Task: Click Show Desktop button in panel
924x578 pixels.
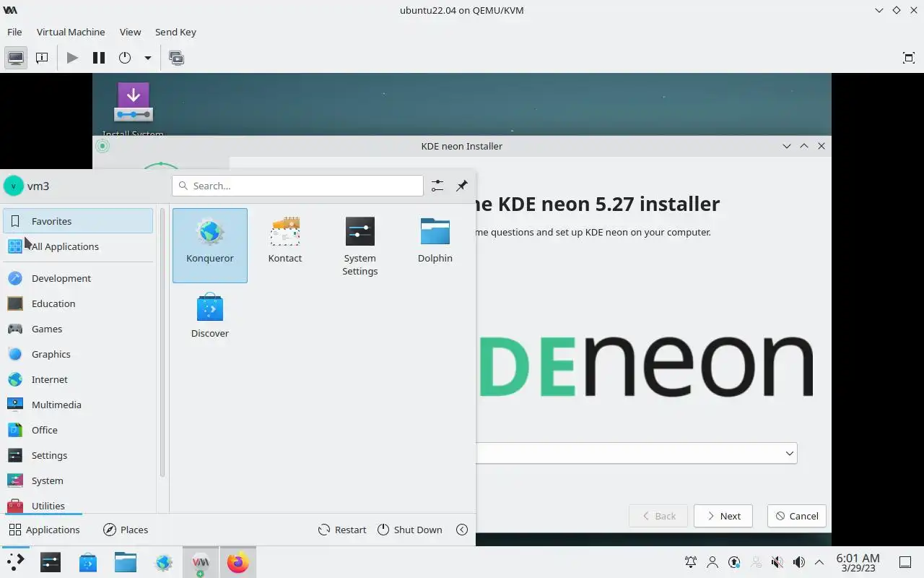Action: (905, 562)
